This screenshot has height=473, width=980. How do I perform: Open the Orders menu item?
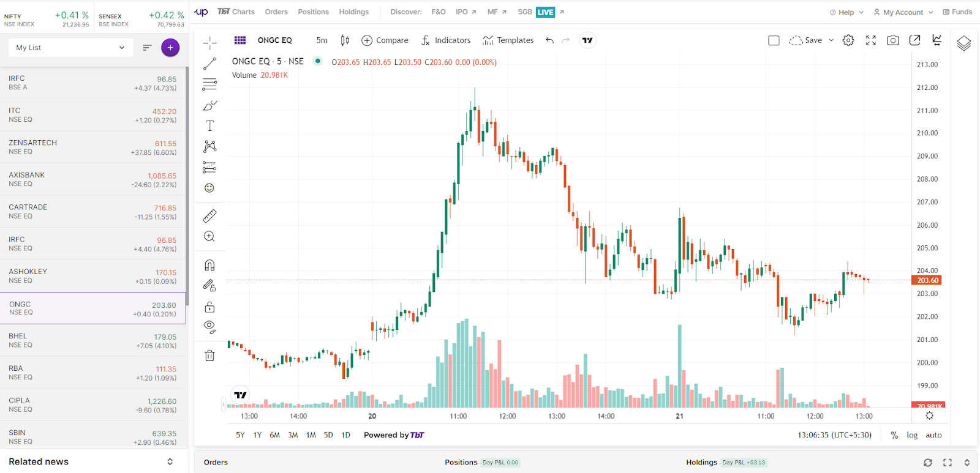pyautogui.click(x=276, y=12)
